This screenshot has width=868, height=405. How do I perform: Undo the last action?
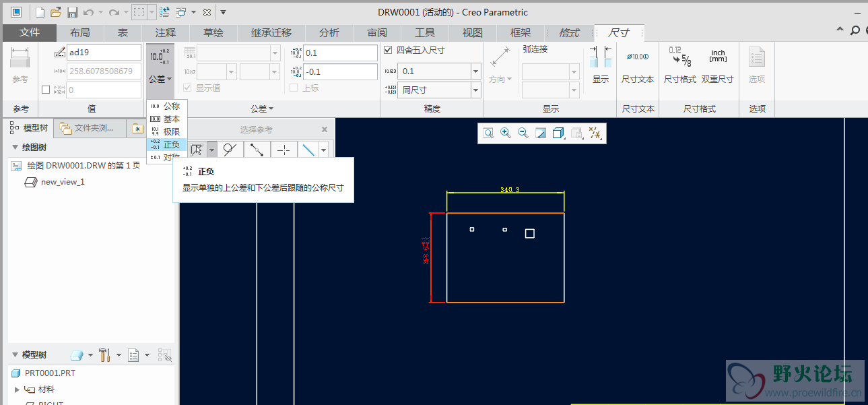[x=88, y=12]
